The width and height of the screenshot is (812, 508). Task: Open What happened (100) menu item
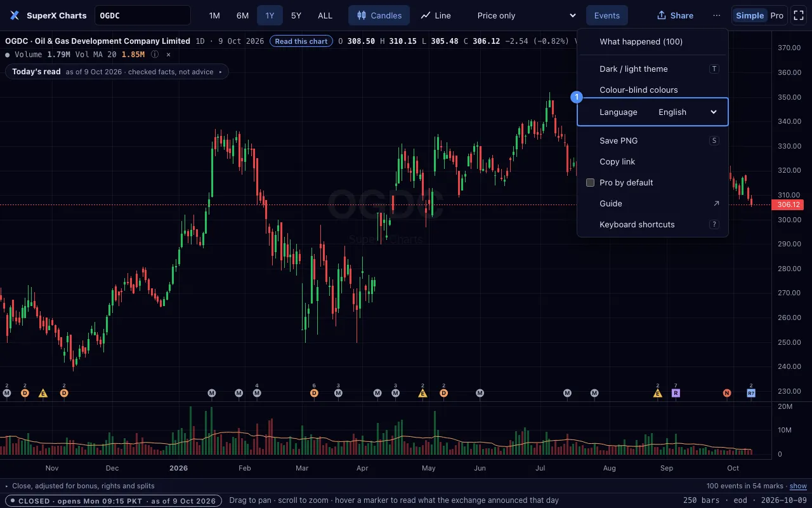pyautogui.click(x=653, y=41)
